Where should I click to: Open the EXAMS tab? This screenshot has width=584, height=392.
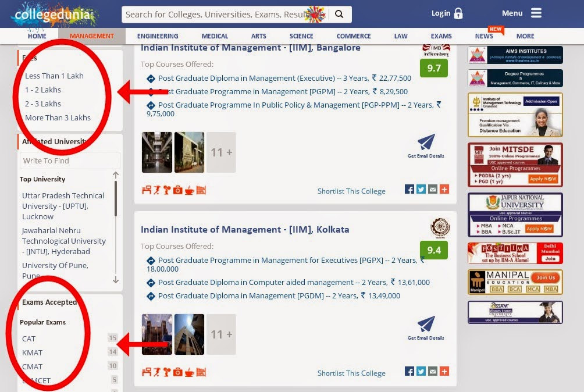click(x=441, y=36)
